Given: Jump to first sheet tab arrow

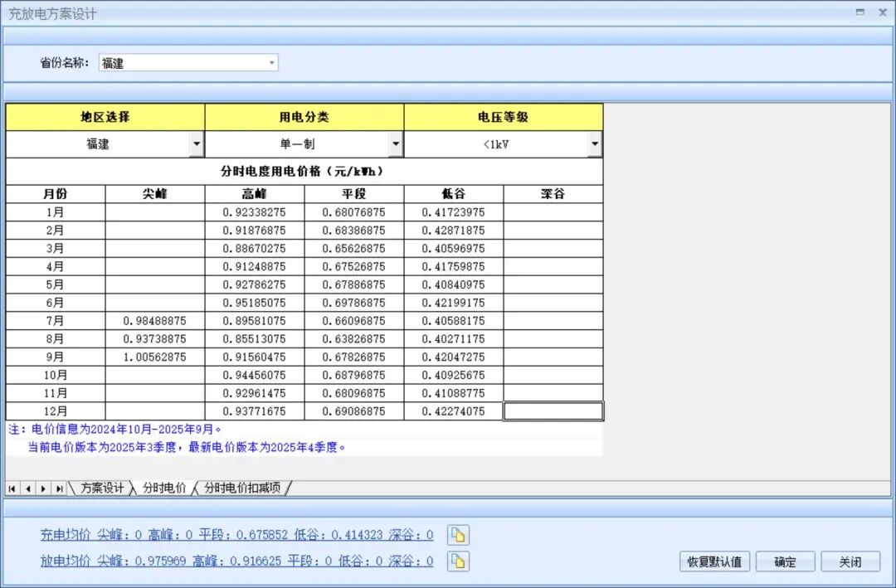Looking at the screenshot, I should (x=12, y=488).
